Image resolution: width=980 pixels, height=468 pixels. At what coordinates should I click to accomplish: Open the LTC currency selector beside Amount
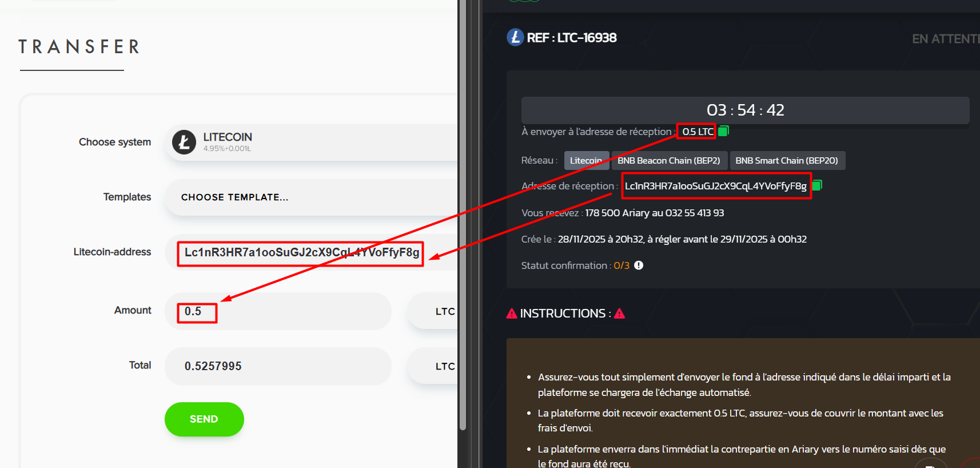pos(433,311)
